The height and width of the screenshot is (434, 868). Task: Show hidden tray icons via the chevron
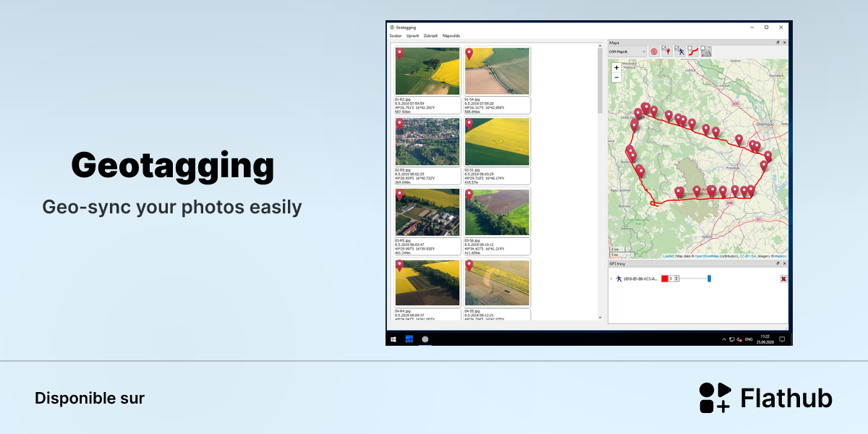point(724,339)
